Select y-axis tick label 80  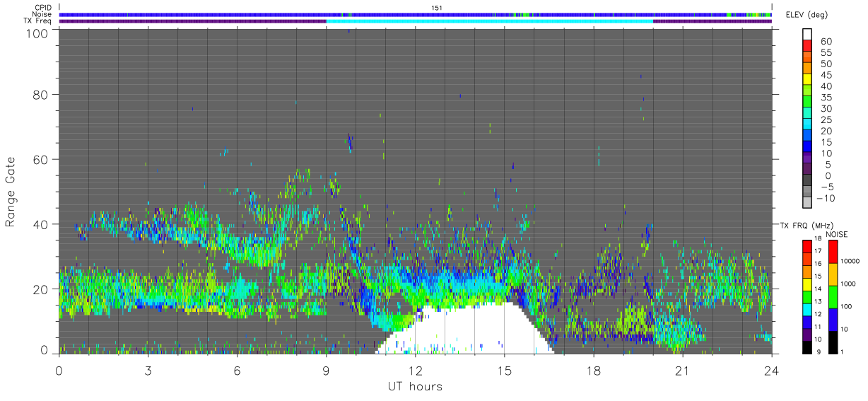(40, 94)
